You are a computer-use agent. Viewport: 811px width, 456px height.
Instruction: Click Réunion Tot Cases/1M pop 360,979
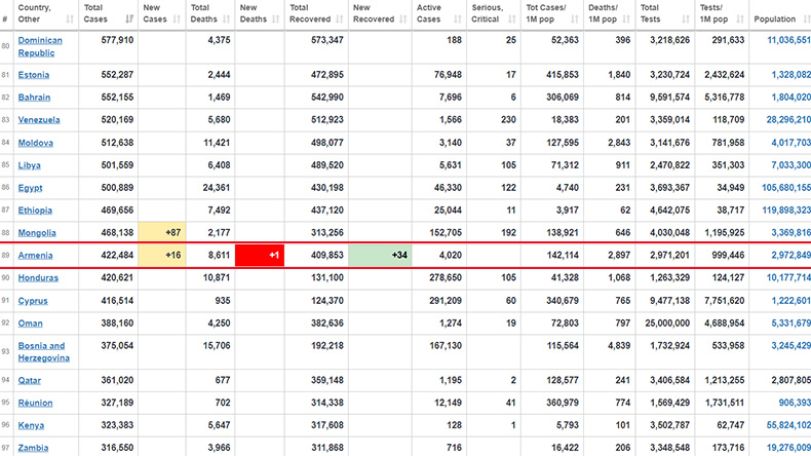click(x=562, y=403)
